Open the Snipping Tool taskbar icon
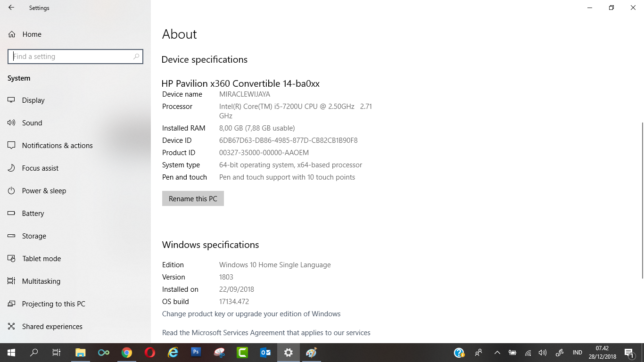 click(x=219, y=353)
